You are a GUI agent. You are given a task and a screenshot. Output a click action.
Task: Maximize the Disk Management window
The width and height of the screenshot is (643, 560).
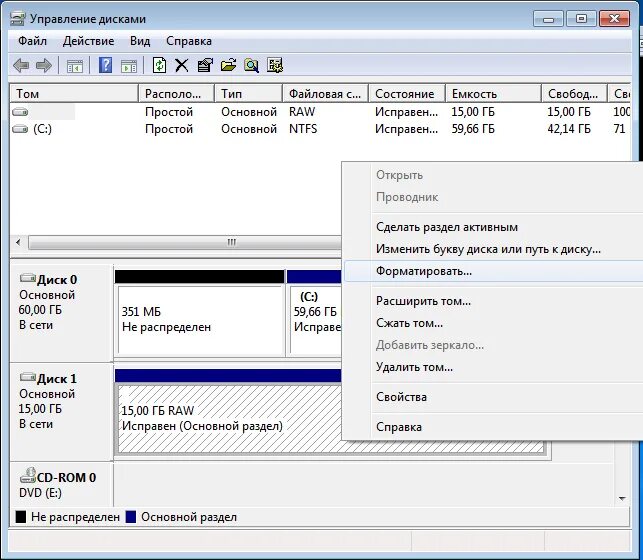(x=581, y=19)
